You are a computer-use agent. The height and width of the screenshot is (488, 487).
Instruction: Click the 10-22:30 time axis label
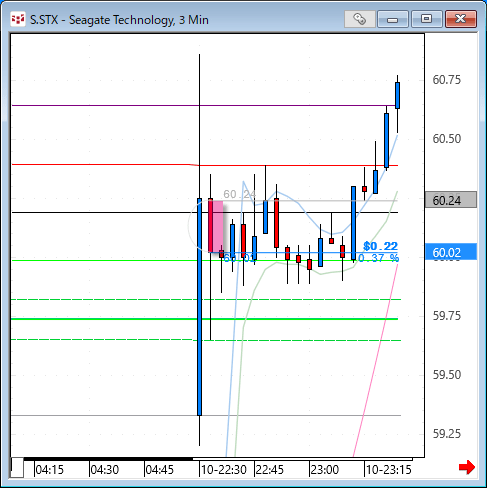(224, 470)
